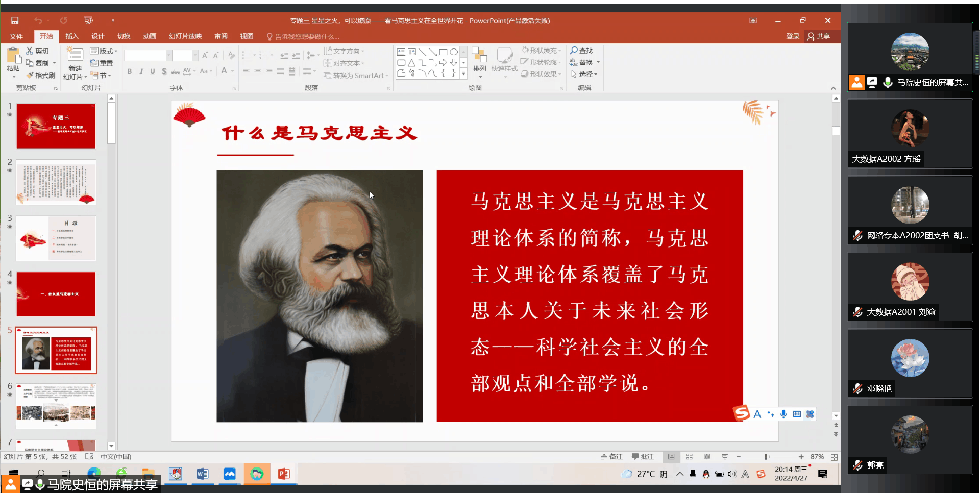Click the Arrange (排列) icon
This screenshot has height=493, width=980.
[479, 55]
